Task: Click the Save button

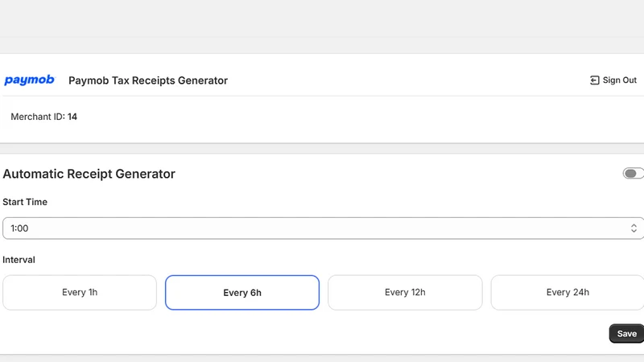Action: tap(627, 334)
